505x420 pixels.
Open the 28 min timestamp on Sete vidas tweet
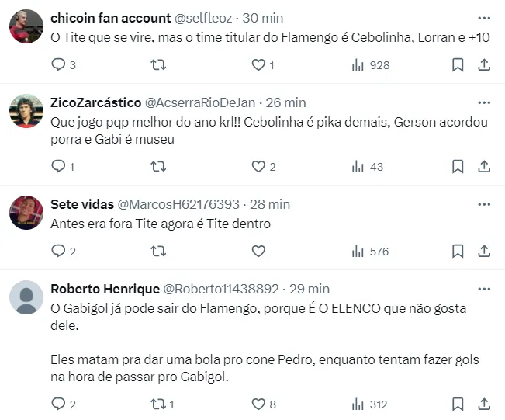[271, 204]
